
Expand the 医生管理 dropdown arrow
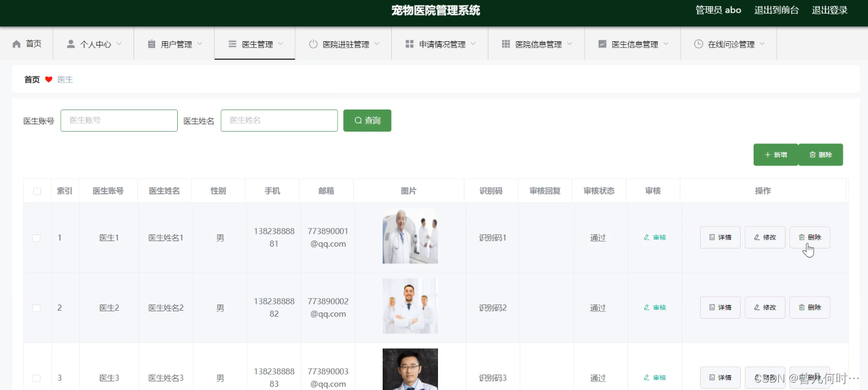tap(281, 44)
